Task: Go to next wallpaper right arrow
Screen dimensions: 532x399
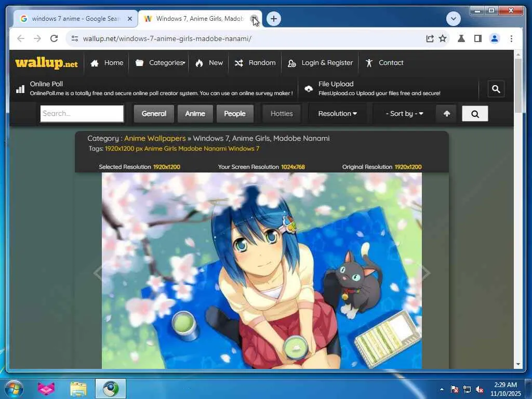Action: click(x=425, y=273)
